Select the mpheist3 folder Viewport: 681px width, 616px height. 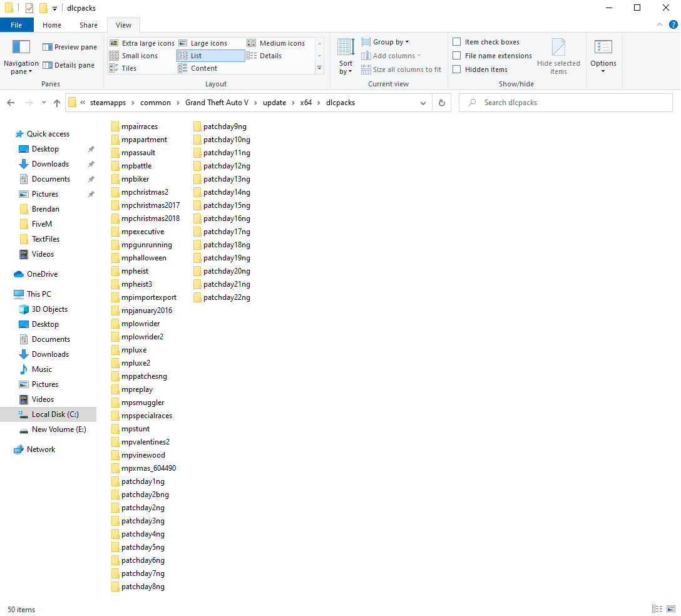click(136, 284)
